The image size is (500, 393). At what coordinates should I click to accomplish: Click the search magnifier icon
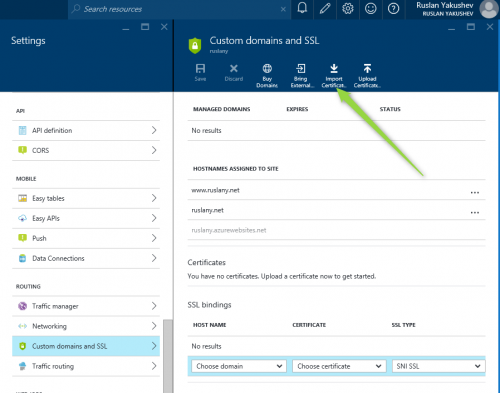[x=76, y=9]
